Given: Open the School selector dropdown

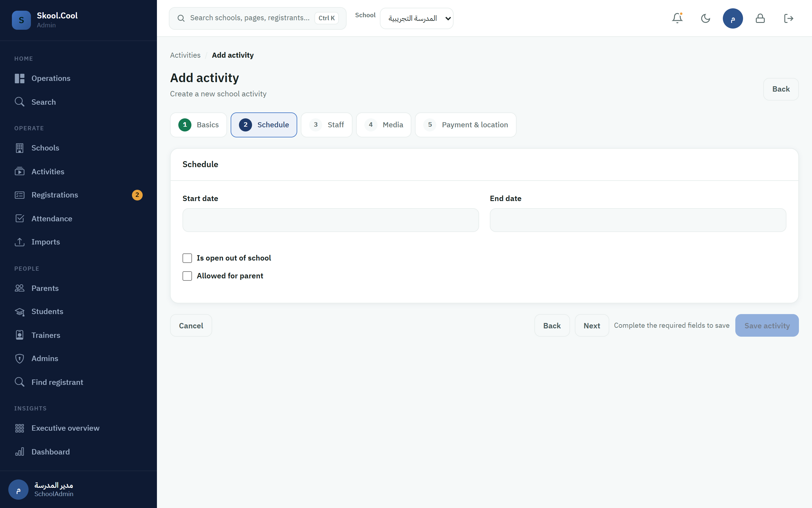Looking at the screenshot, I should click(x=416, y=18).
